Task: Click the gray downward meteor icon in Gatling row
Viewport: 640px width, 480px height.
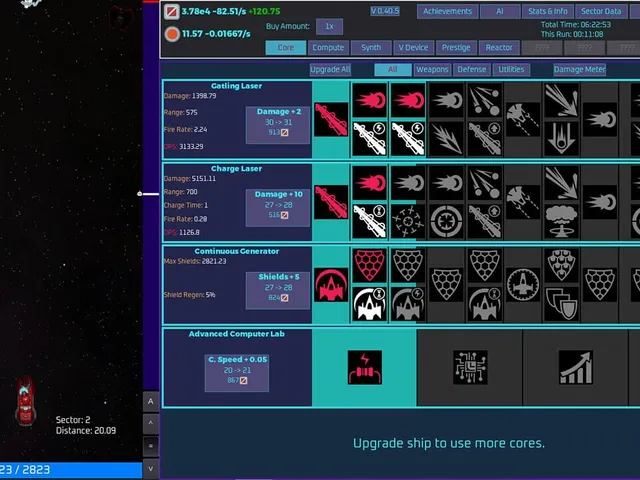Action: click(x=561, y=139)
